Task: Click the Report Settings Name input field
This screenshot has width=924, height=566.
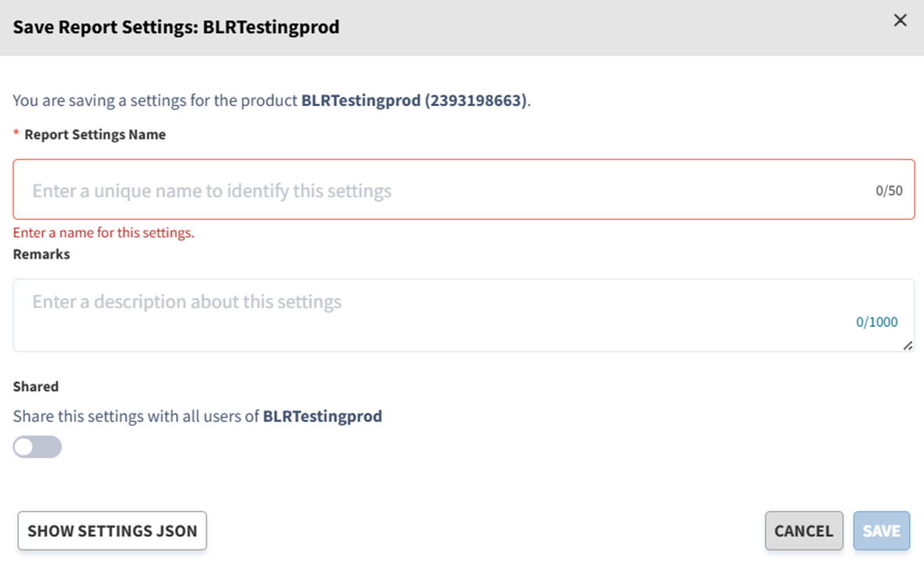Action: 393,189
